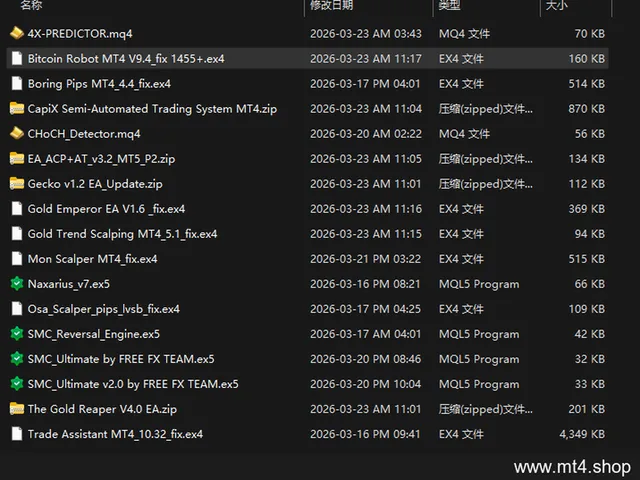Click date 2026-03-21 PM 03:22
Screen dimensions: 640x480
pyautogui.click(x=365, y=259)
